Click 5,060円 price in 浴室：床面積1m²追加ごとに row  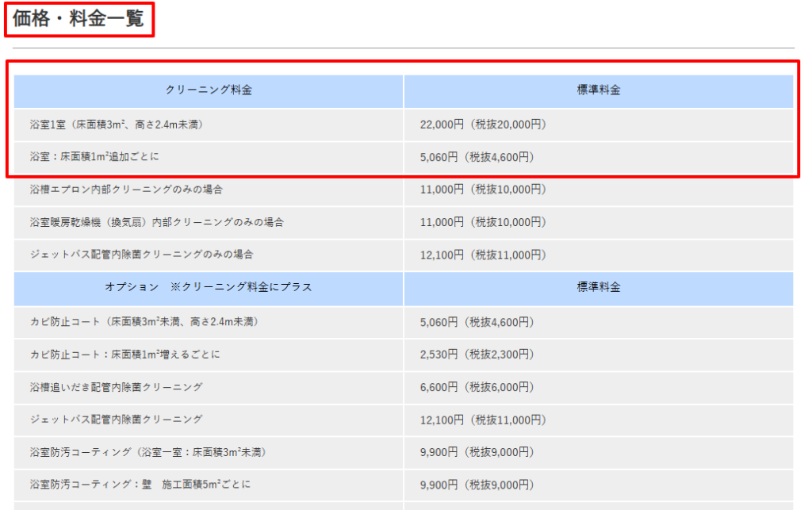tap(477, 157)
